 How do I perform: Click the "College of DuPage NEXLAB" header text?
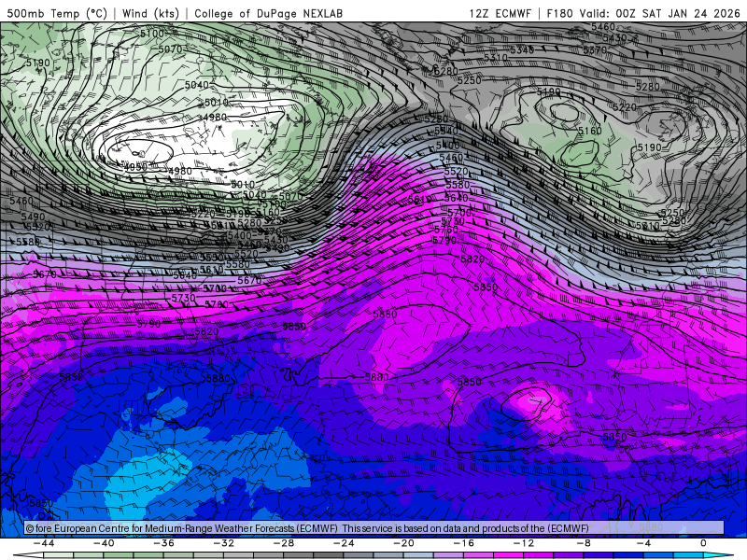(268, 13)
